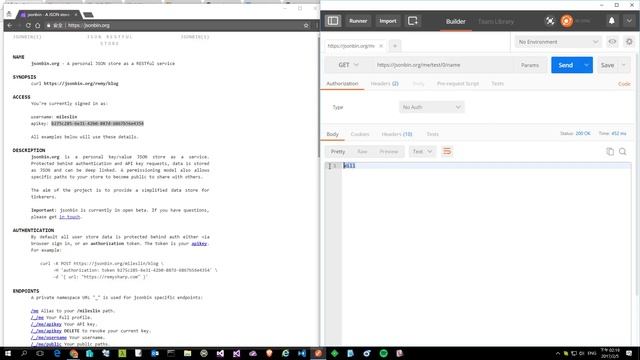
Task: Open the /_/me/username endpoint link
Action: [49, 338]
